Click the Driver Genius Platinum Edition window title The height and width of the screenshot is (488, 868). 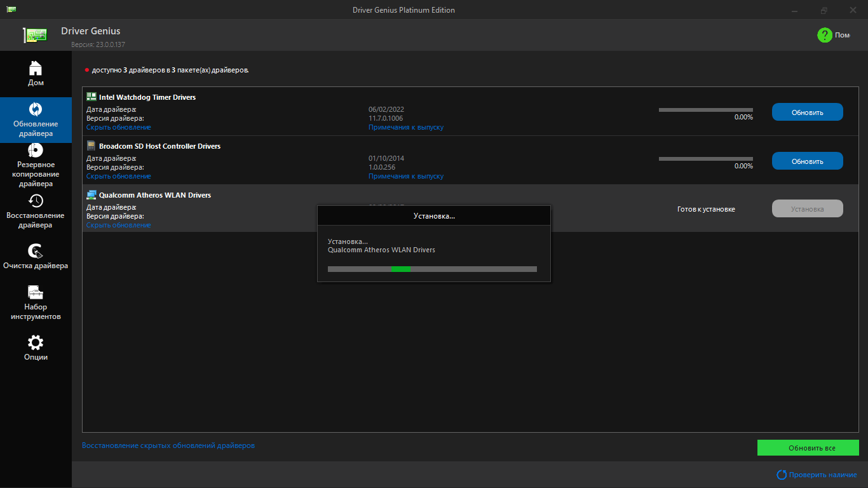(x=403, y=10)
